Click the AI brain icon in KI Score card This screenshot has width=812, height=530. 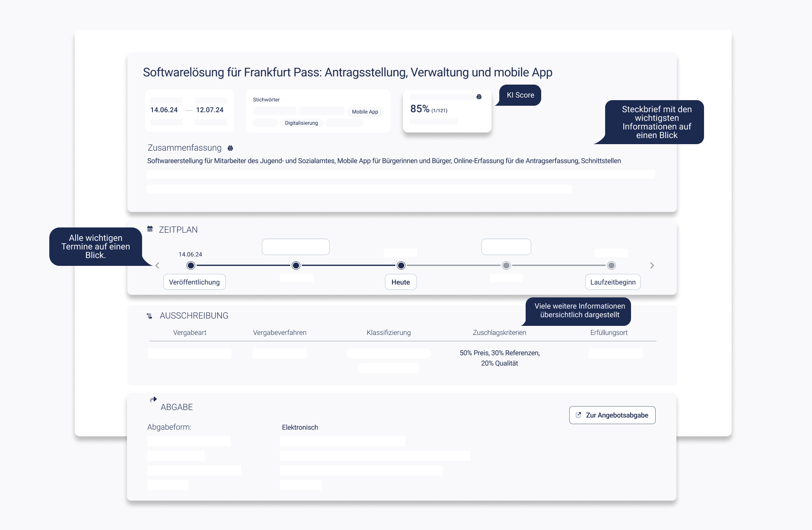click(479, 97)
